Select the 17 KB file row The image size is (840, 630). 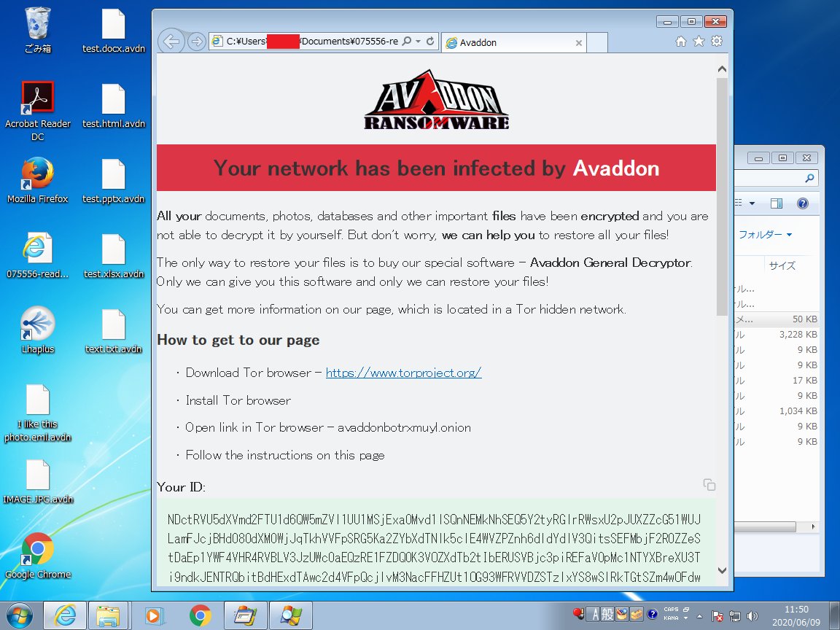pos(777,381)
